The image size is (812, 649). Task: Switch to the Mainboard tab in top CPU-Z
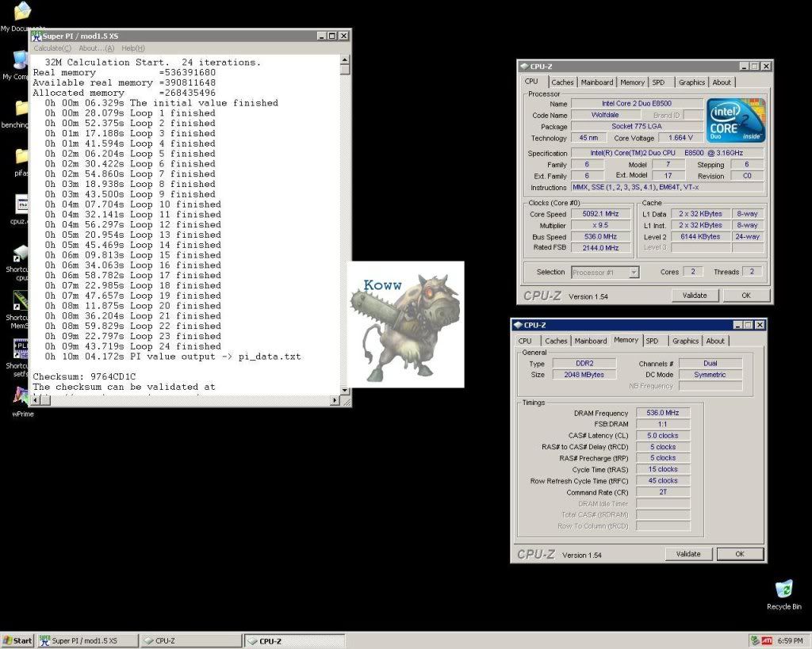click(x=596, y=82)
